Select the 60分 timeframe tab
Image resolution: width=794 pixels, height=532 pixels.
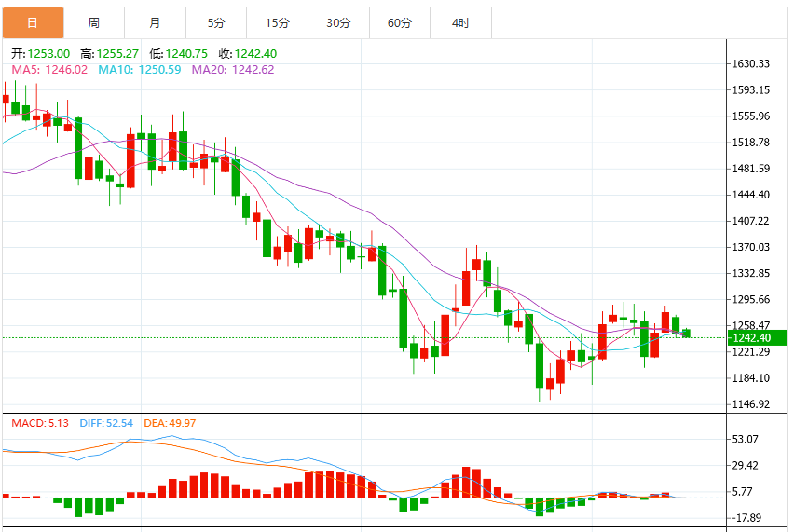400,22
